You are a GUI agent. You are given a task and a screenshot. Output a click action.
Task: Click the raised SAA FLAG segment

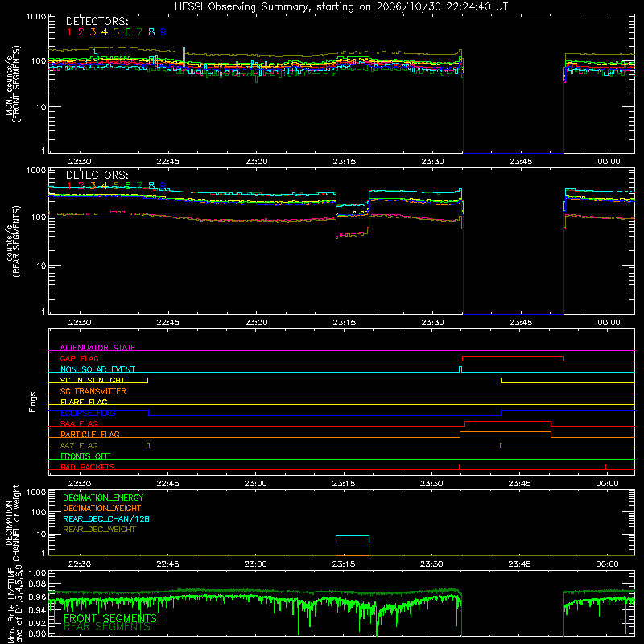508,422
